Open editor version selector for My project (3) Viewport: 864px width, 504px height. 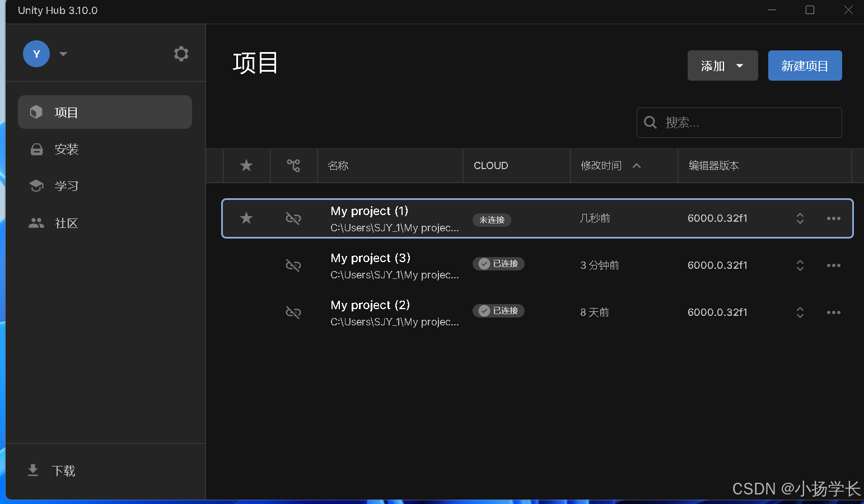pyautogui.click(x=800, y=265)
